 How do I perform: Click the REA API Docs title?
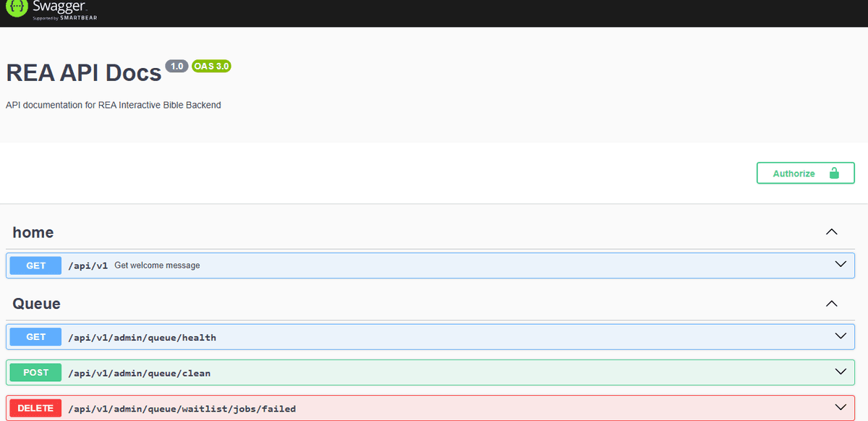[84, 73]
